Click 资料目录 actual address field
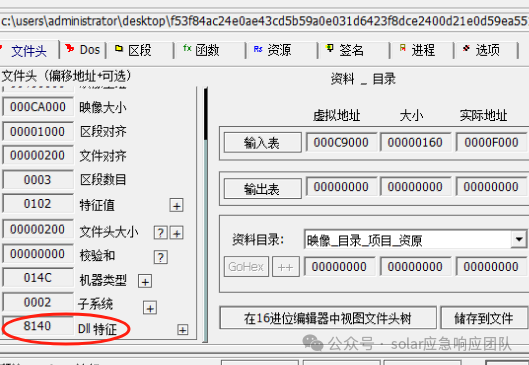 [491, 266]
